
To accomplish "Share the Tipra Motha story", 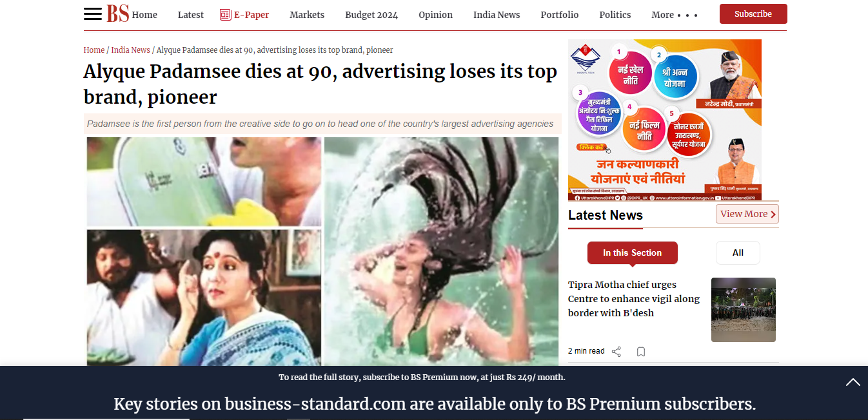I will pos(616,352).
